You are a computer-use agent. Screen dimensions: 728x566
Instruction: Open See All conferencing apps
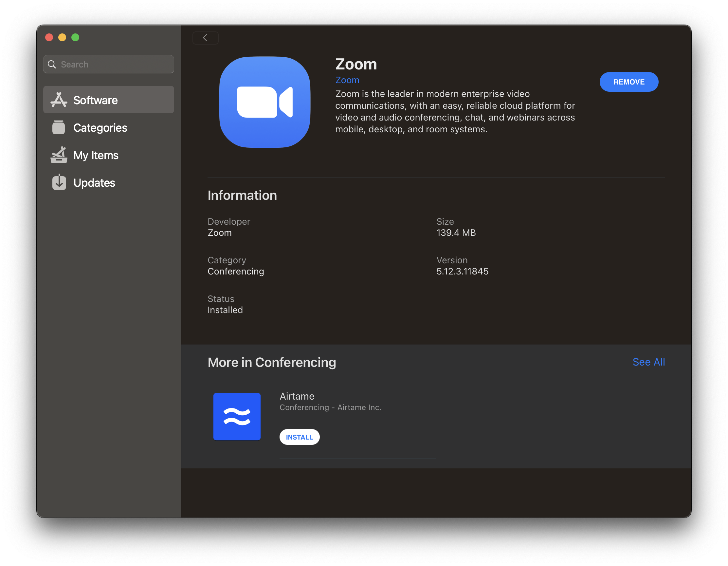[x=648, y=362]
